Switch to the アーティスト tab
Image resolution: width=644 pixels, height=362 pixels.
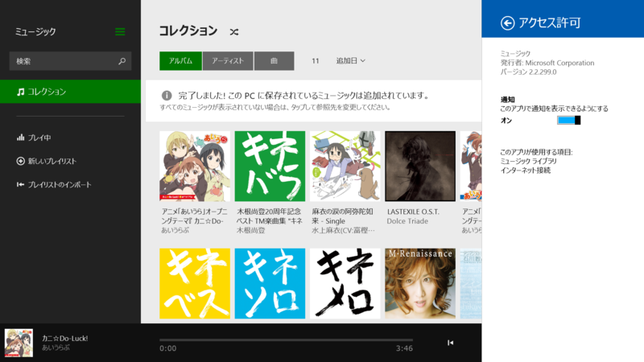coord(228,61)
